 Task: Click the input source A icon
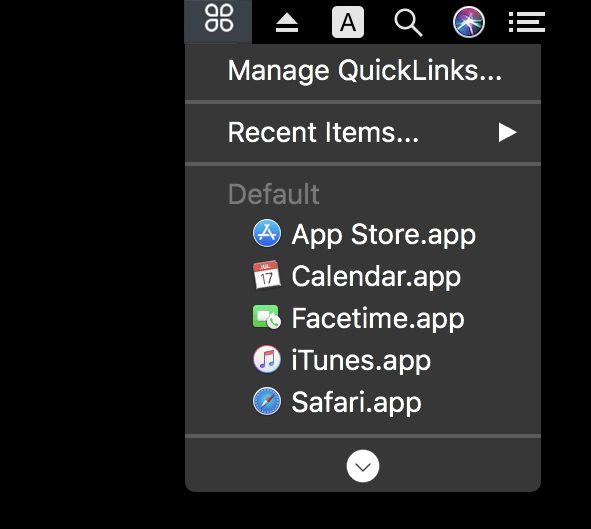pyautogui.click(x=348, y=22)
